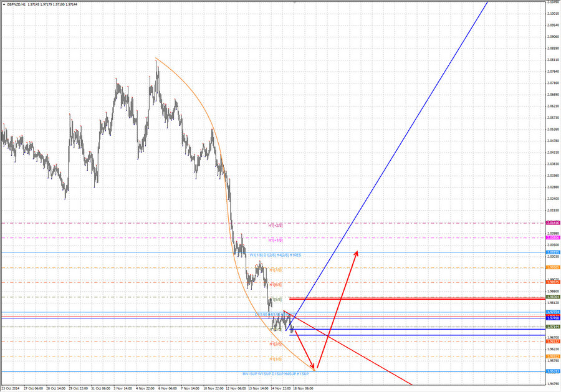Click 2.06210 on the price scale
Image resolution: width=561 pixels, height=392 pixels.
553,106
